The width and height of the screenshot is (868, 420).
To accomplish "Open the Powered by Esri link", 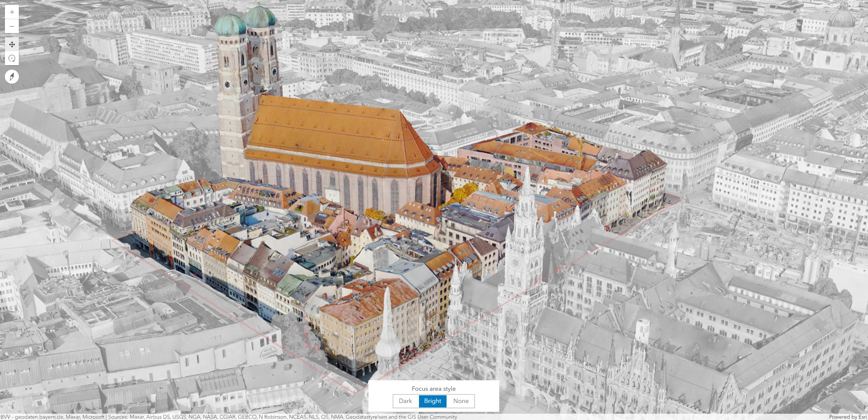I will click(848, 417).
